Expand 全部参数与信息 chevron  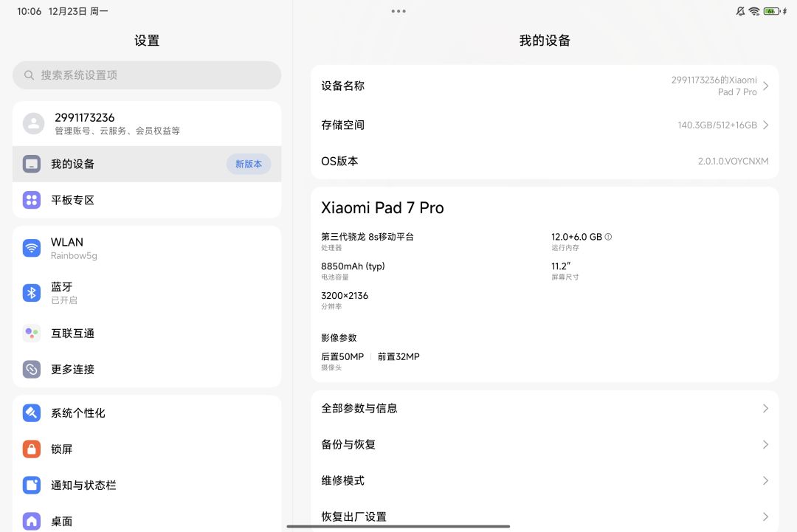tap(765, 409)
